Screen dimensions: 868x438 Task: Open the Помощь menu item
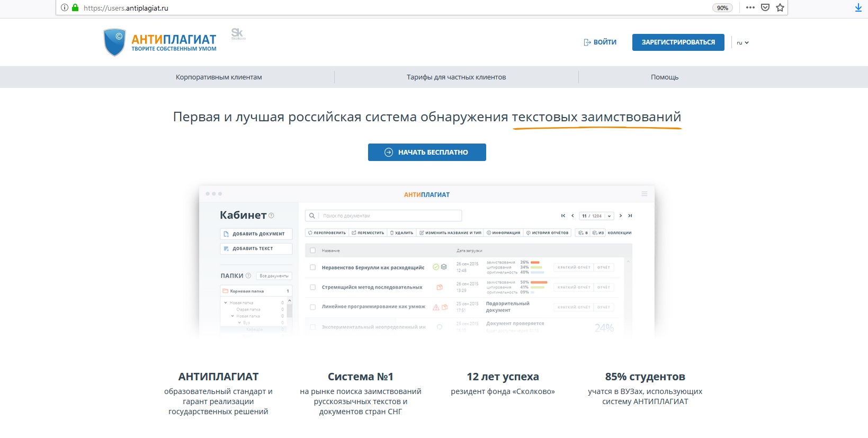tap(665, 77)
